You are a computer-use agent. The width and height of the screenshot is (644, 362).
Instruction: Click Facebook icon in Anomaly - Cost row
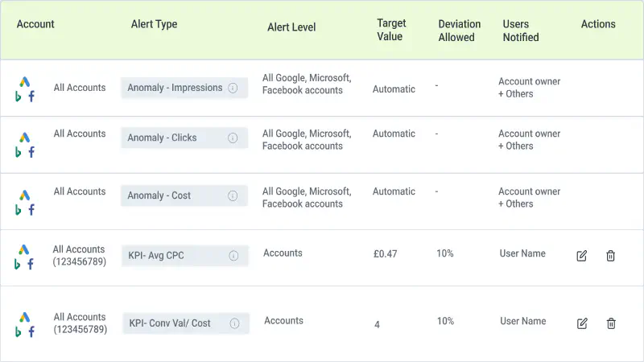point(31,210)
